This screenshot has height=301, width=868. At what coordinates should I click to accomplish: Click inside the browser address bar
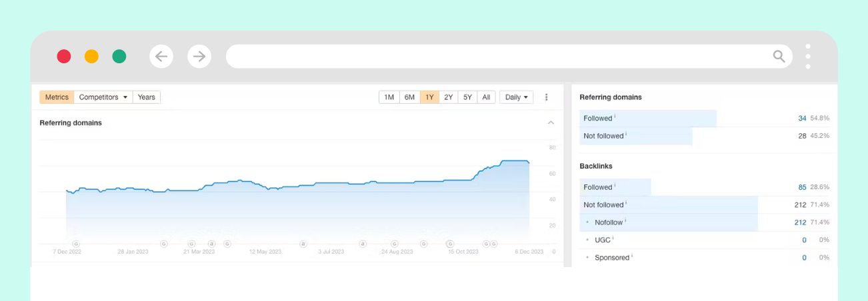(x=509, y=57)
